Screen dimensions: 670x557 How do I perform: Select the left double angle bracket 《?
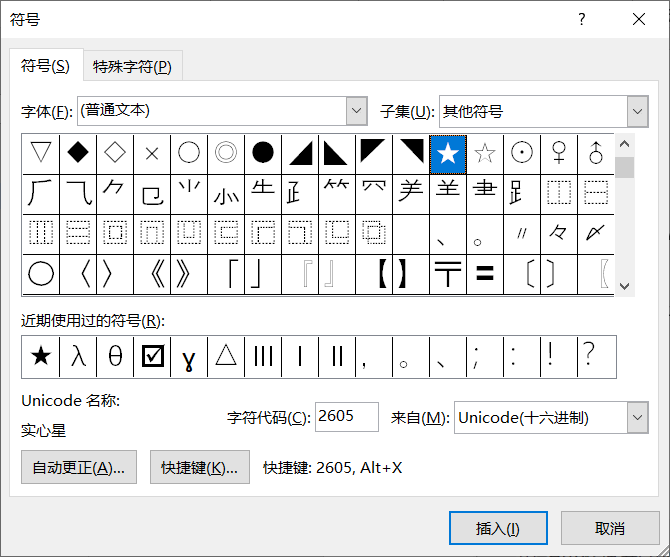pos(152,274)
